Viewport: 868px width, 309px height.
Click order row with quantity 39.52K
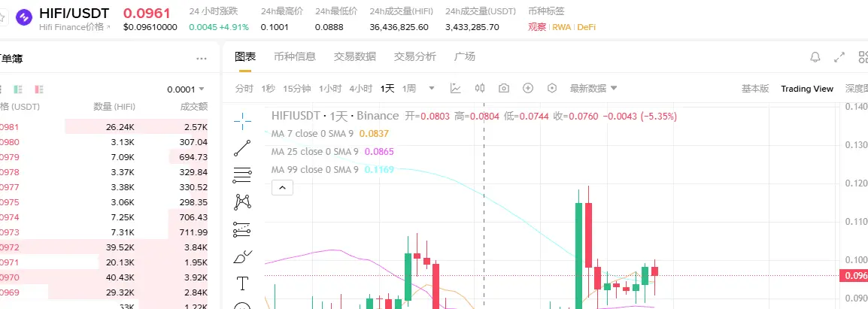[104, 247]
